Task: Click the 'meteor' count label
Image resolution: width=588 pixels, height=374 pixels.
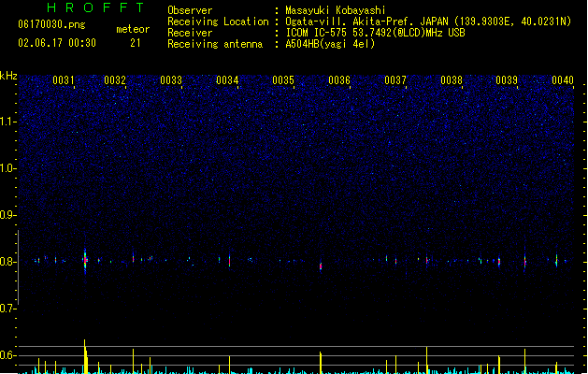Action: 133,29
